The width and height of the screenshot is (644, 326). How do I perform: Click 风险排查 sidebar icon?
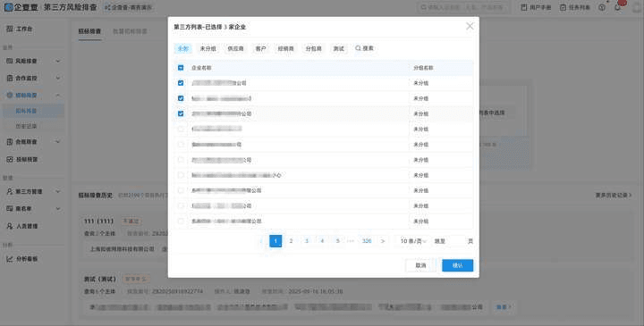point(10,61)
